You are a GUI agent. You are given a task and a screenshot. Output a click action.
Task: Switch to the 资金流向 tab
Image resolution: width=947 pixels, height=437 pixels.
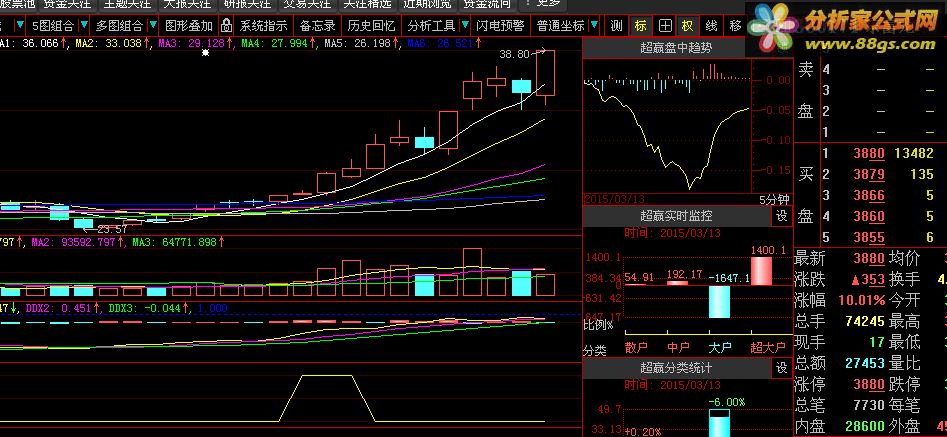pos(486,4)
